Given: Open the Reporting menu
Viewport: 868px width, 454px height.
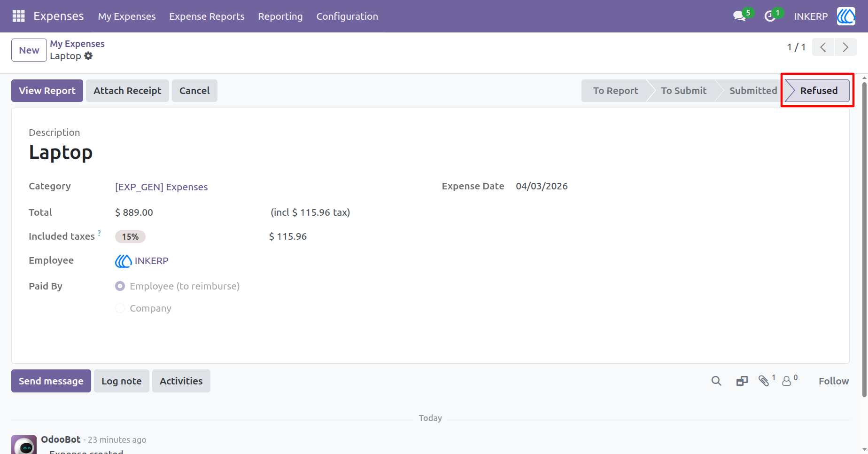Looking at the screenshot, I should (280, 16).
